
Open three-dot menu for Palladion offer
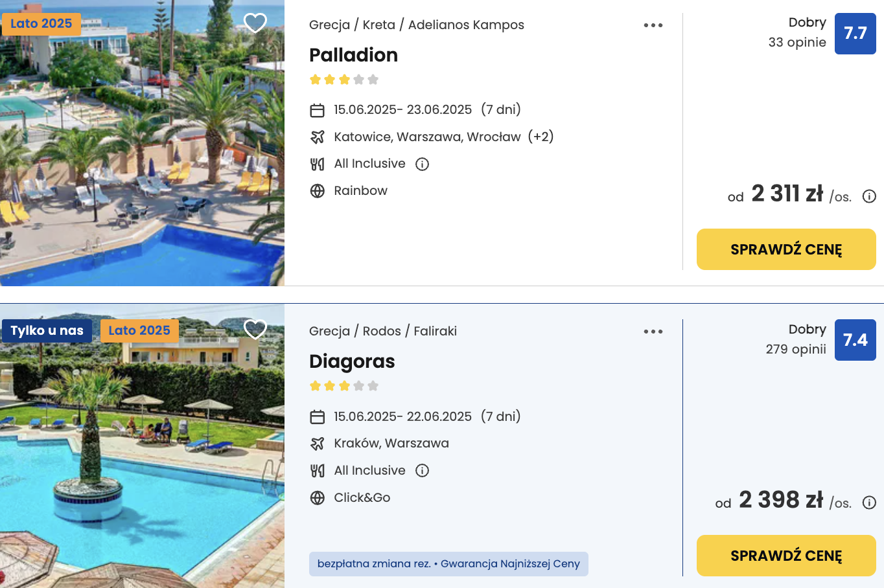tap(653, 25)
